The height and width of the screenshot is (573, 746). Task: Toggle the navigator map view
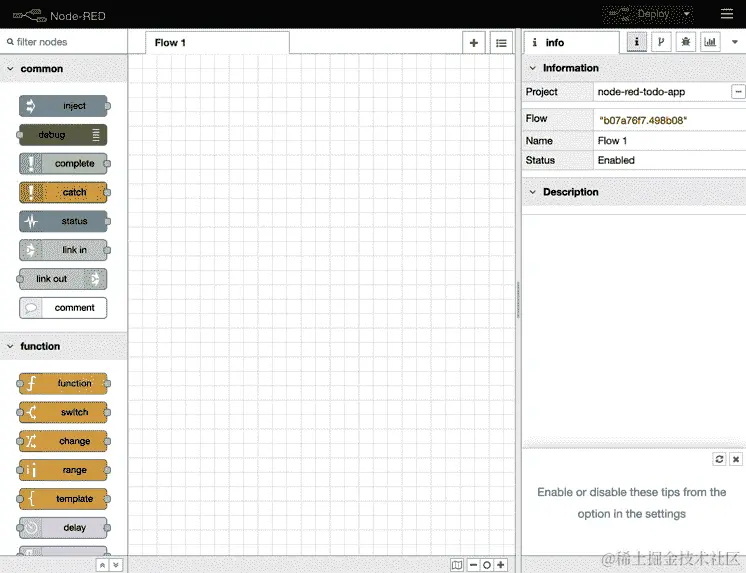[x=457, y=565]
